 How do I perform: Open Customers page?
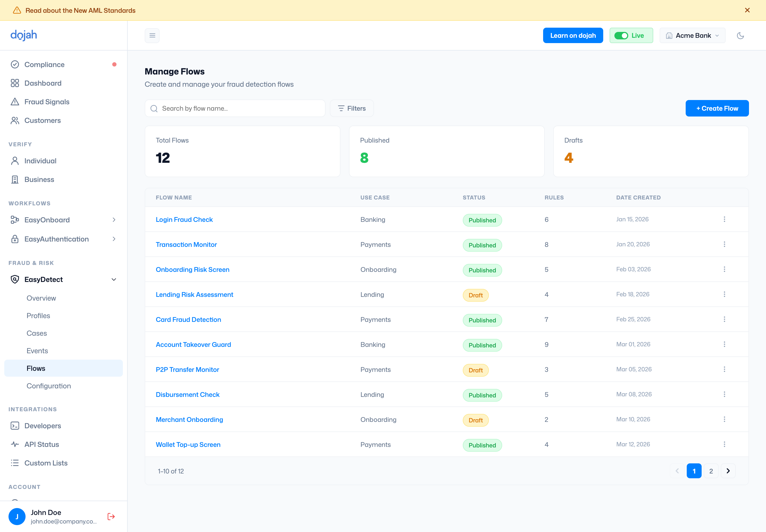(63, 120)
